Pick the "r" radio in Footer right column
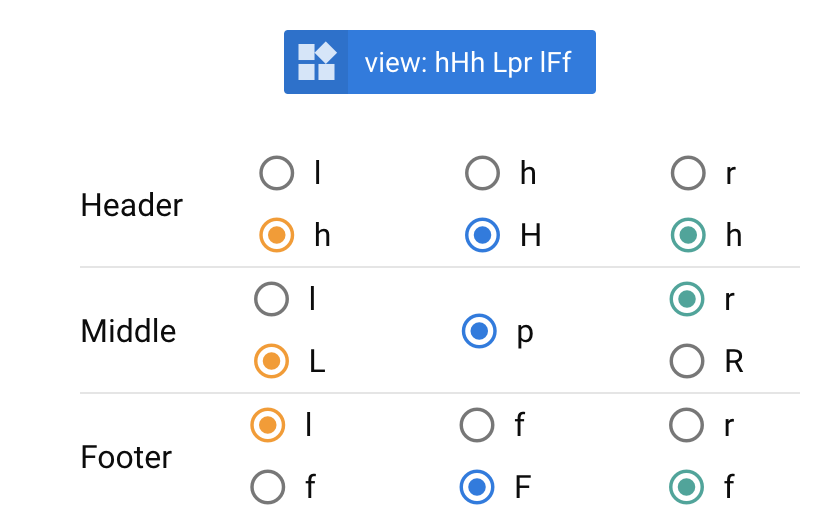This screenshot has height=514, width=838. [686, 425]
